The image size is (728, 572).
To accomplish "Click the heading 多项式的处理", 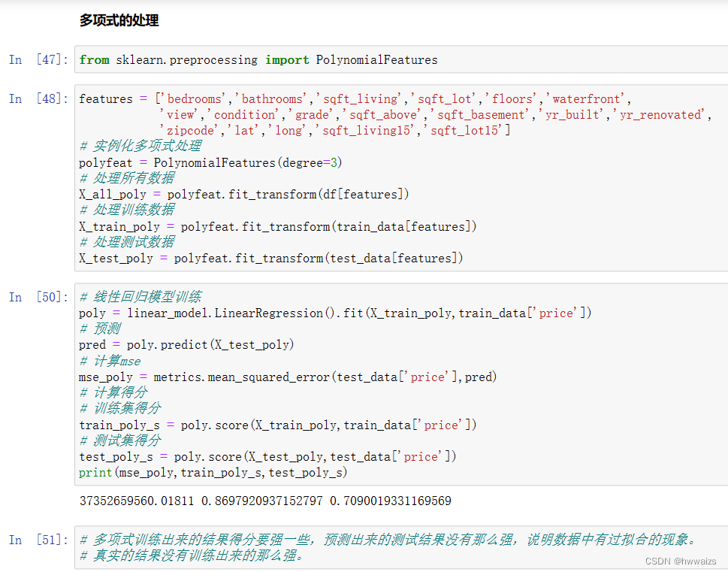I will point(119,20).
